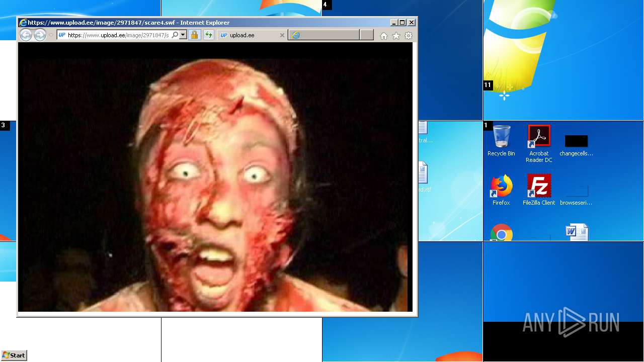The image size is (644, 362).
Task: Click the 'Recycle Bin' label text
Action: click(x=501, y=154)
